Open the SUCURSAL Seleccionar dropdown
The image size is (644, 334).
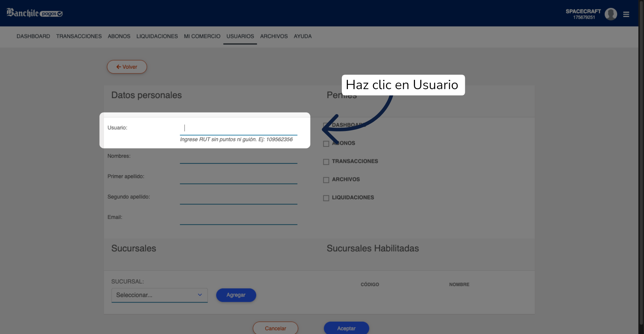coord(160,295)
